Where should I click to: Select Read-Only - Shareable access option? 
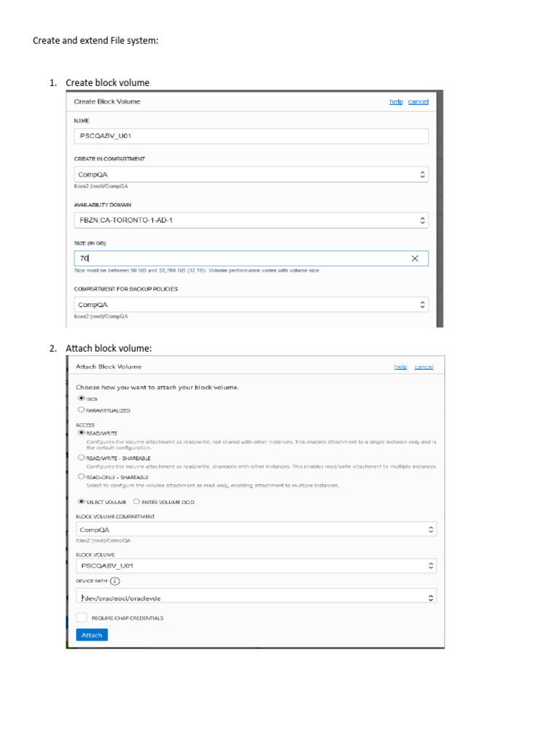[81, 476]
